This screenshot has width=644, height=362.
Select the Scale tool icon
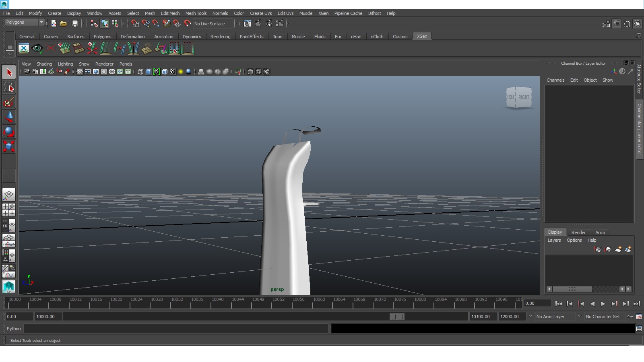tap(9, 146)
